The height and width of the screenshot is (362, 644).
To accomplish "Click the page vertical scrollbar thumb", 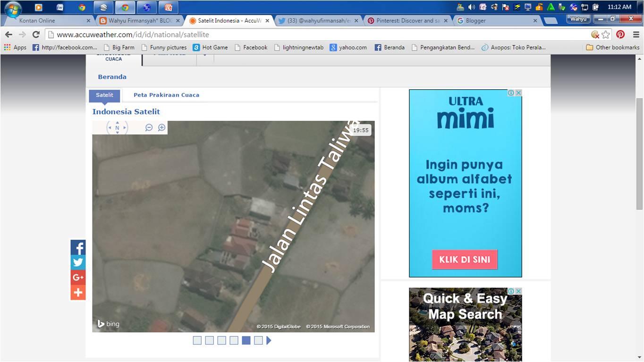I will click(x=640, y=153).
